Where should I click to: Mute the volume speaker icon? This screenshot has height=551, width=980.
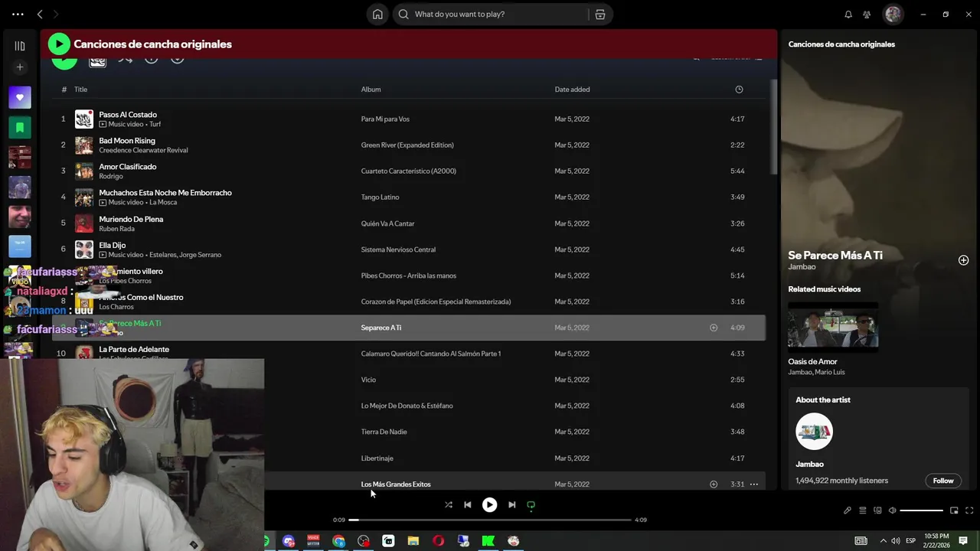point(892,510)
